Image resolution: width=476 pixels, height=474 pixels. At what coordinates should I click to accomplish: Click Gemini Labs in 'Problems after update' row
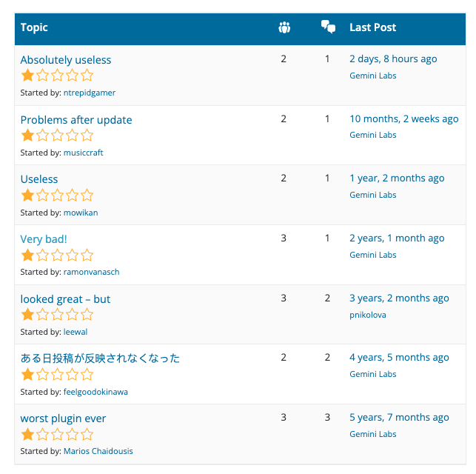373,135
